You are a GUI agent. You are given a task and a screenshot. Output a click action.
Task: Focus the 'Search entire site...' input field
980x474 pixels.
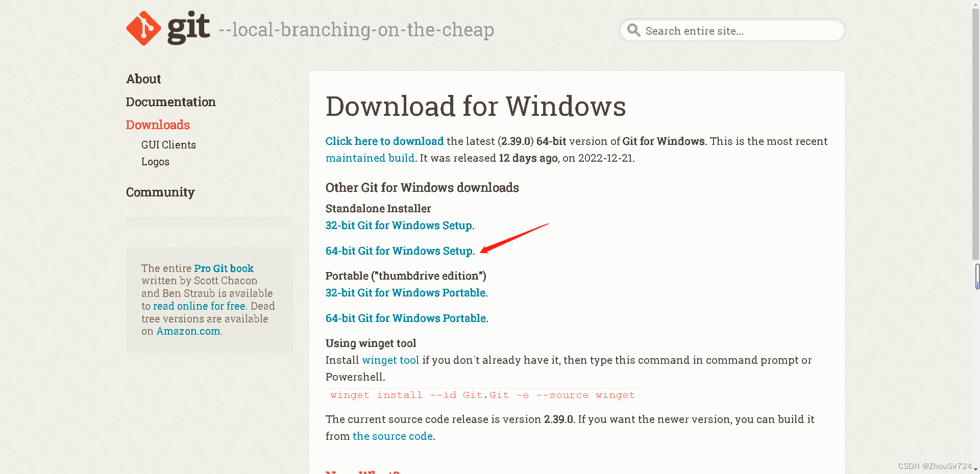[732, 30]
